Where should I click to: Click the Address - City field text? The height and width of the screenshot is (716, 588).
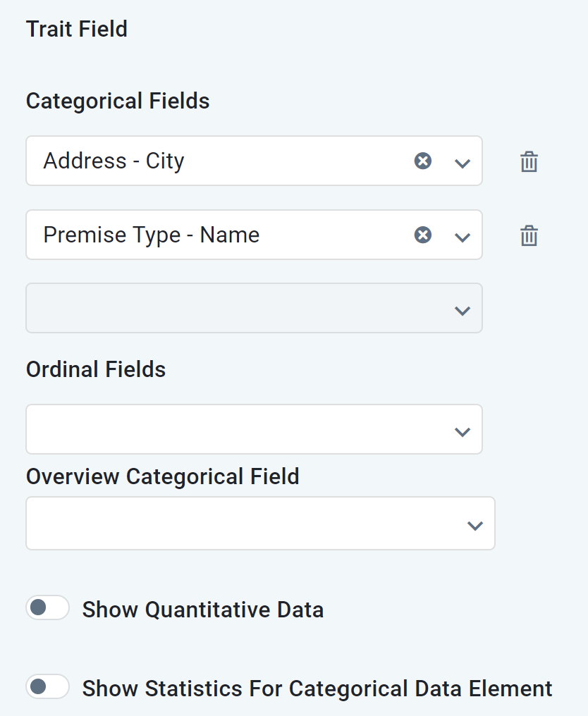click(114, 161)
